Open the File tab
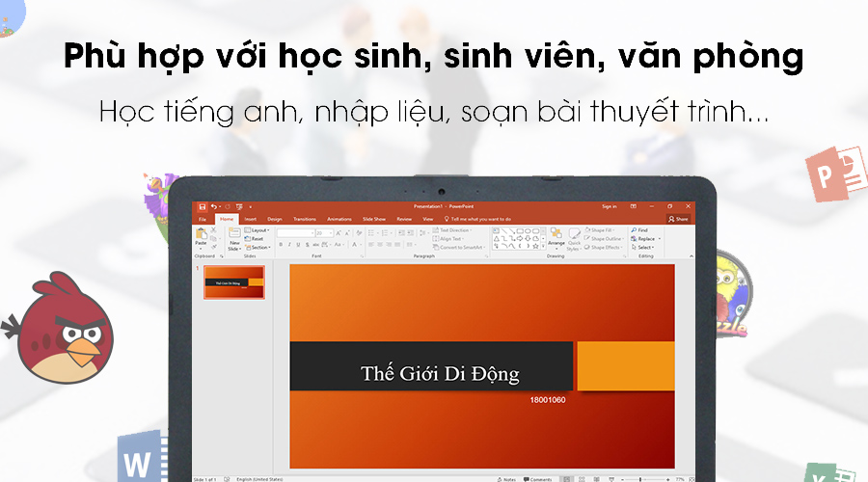Screen dimensions: 868x482 [203, 219]
